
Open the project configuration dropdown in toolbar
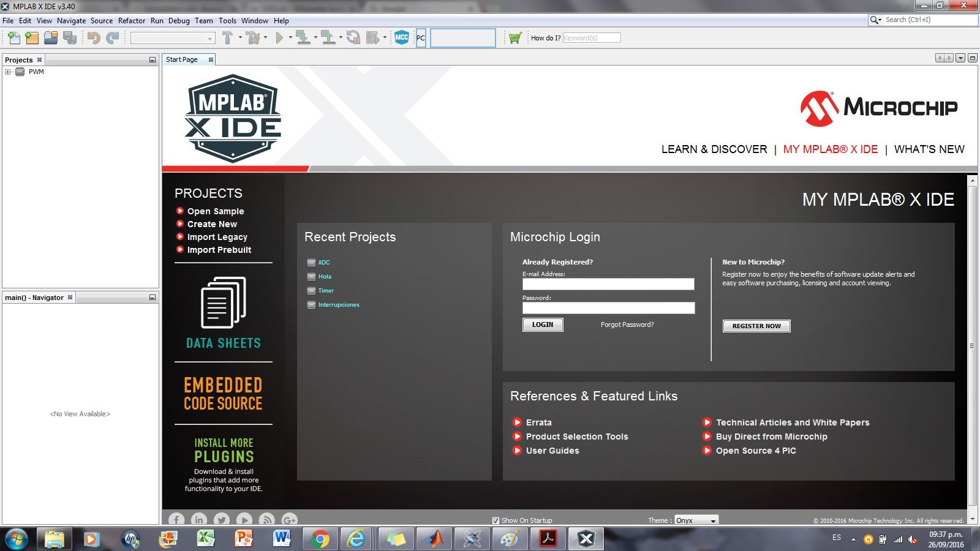(172, 38)
